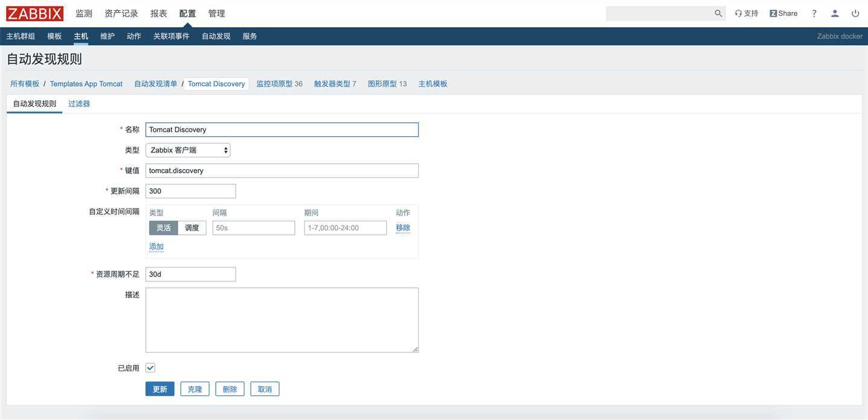Viewport: 868px width, 420px height.
Task: Click the 'Zabbix docker' server name text
Action: [x=840, y=36]
